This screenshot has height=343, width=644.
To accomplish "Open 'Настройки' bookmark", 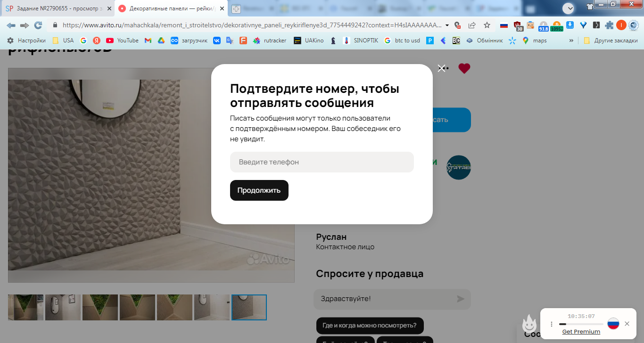I will [x=26, y=41].
